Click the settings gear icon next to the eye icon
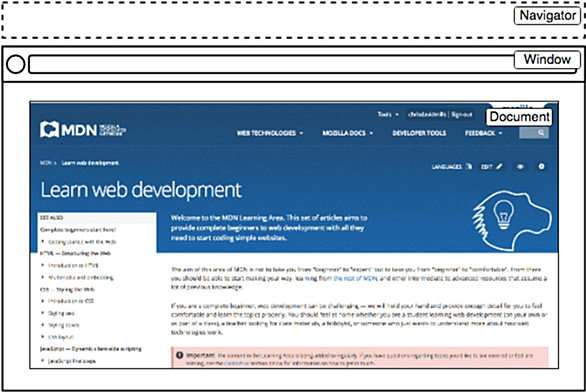586x392 pixels. (541, 166)
